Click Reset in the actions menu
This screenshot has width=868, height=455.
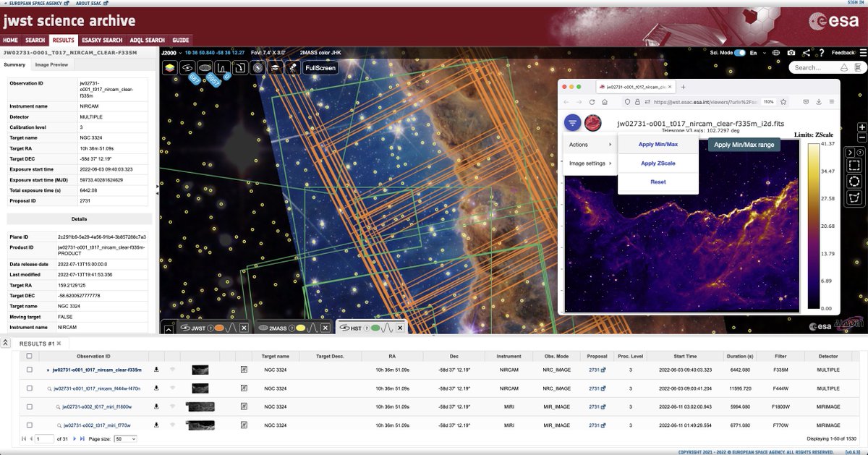point(658,182)
